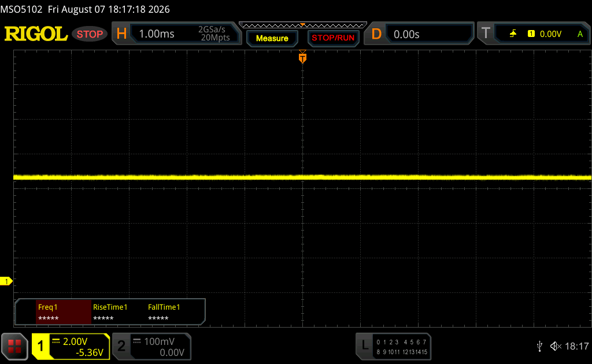Click the USB connection status icon
The image size is (592, 364).
(540, 346)
